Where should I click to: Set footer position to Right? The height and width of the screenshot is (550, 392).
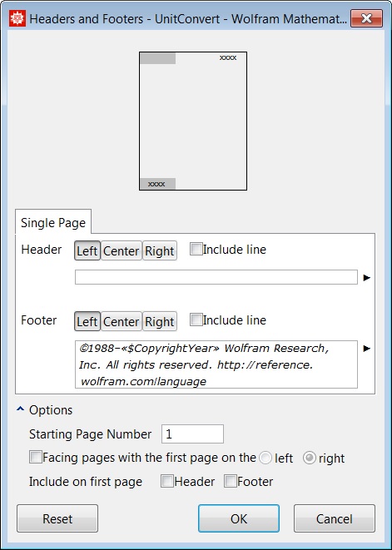coord(159,321)
